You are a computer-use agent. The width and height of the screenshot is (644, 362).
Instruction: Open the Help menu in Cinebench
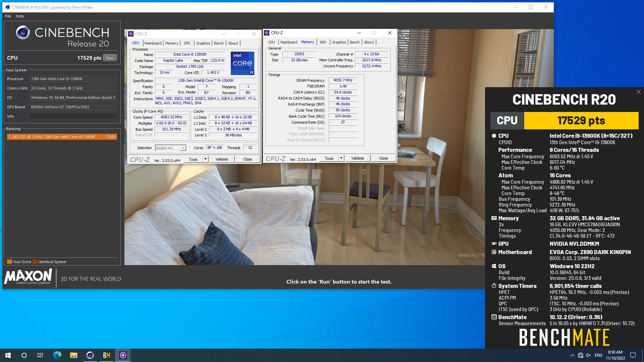click(20, 16)
